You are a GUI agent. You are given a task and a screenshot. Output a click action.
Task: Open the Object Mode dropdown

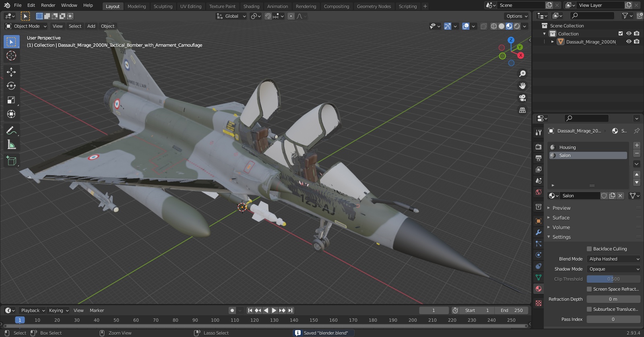coord(26,26)
